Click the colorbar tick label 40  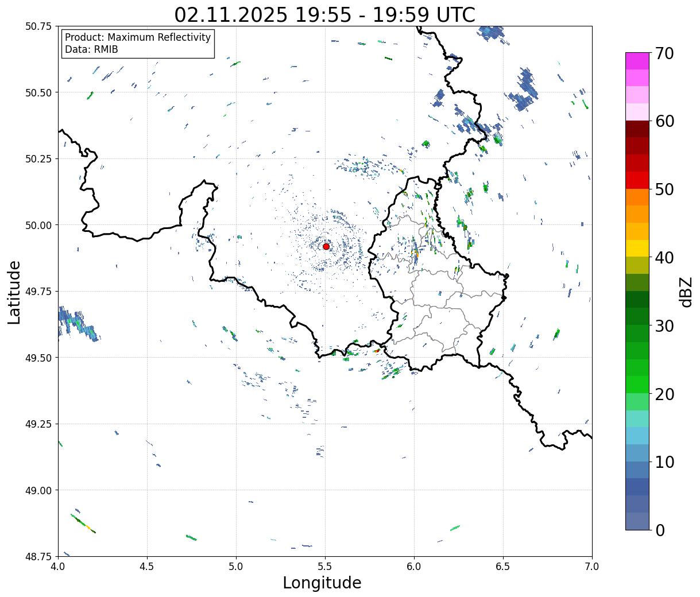click(664, 258)
